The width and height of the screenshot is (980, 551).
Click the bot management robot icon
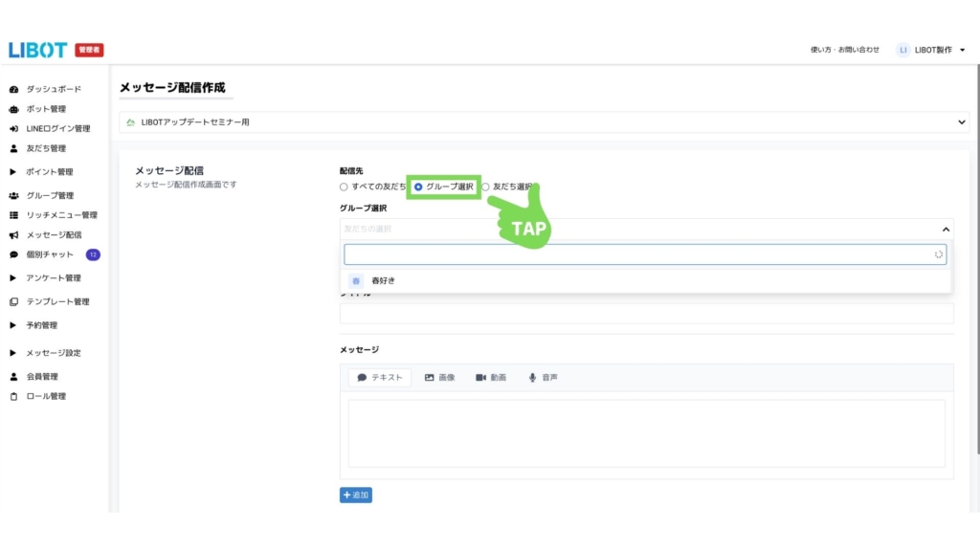13,109
